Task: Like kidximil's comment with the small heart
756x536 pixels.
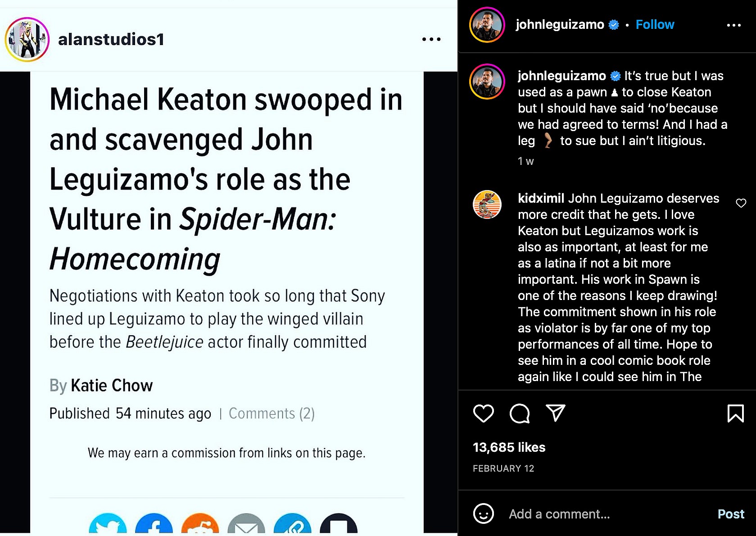Action: tap(741, 203)
